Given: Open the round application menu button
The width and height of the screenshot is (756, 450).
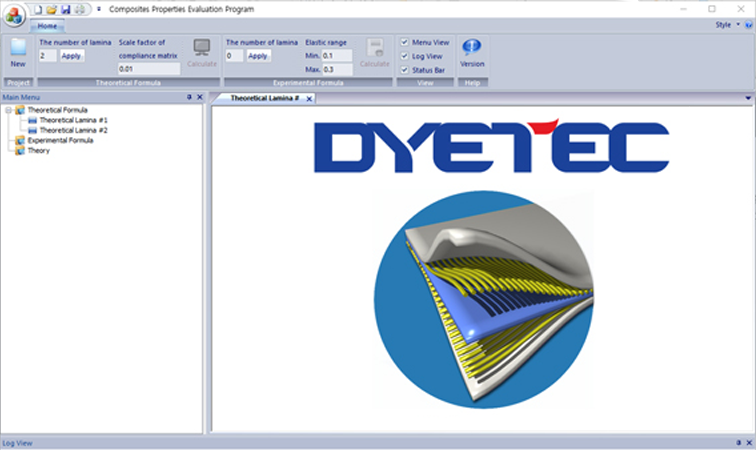Looking at the screenshot, I should 14,14.
